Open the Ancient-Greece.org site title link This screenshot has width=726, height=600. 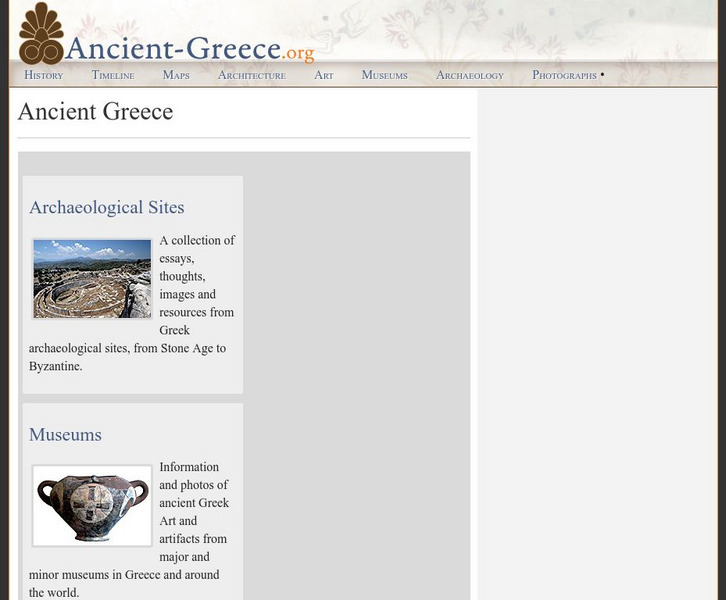point(190,48)
